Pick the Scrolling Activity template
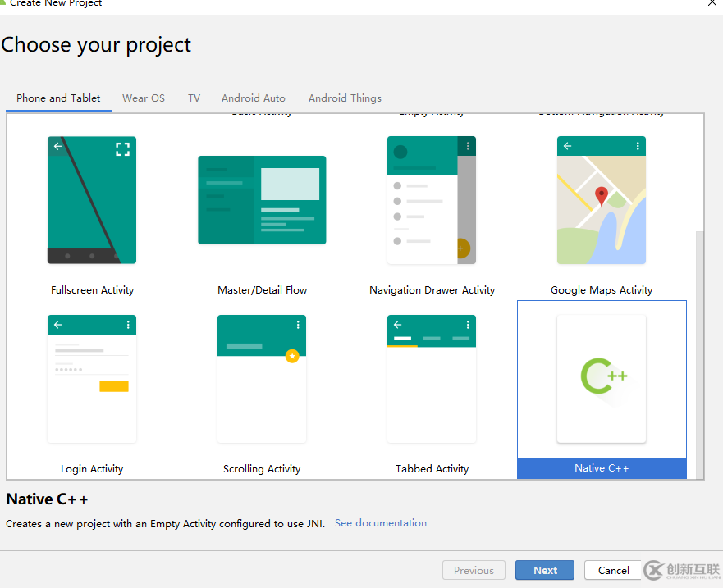The image size is (723, 588). (x=262, y=379)
